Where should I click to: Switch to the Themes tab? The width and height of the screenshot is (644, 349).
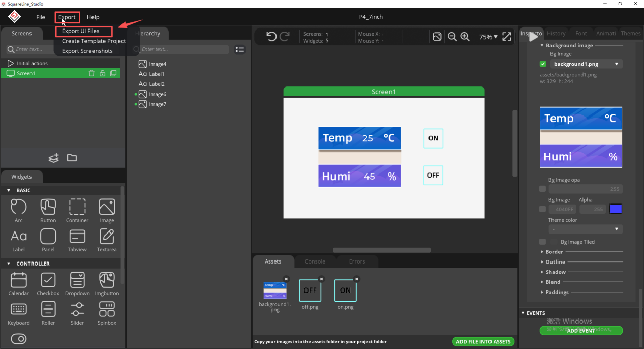[x=631, y=33]
